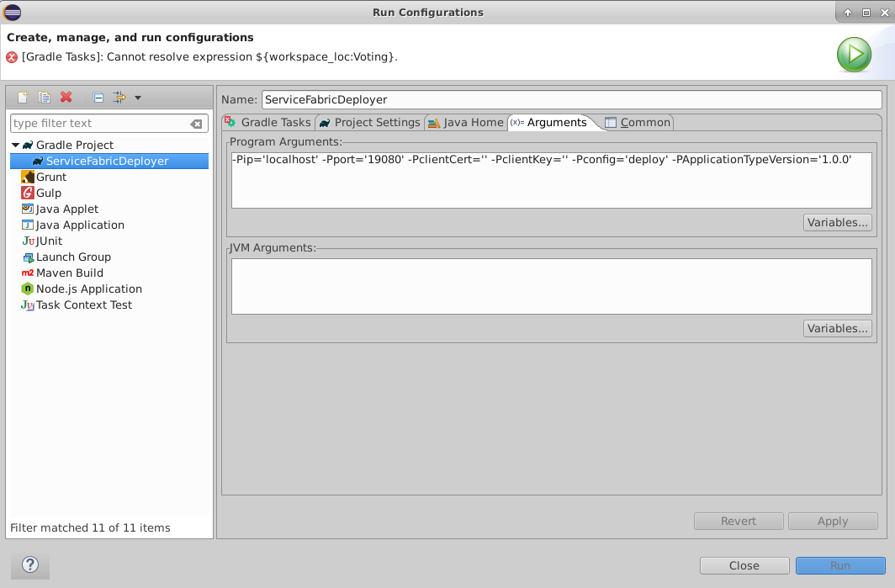Open the Common tab

[638, 122]
